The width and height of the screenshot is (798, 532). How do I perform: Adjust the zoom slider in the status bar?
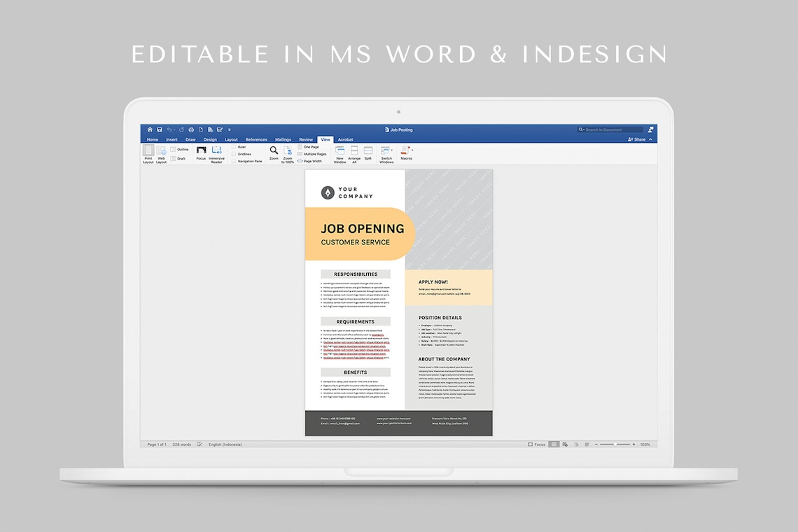coord(616,444)
